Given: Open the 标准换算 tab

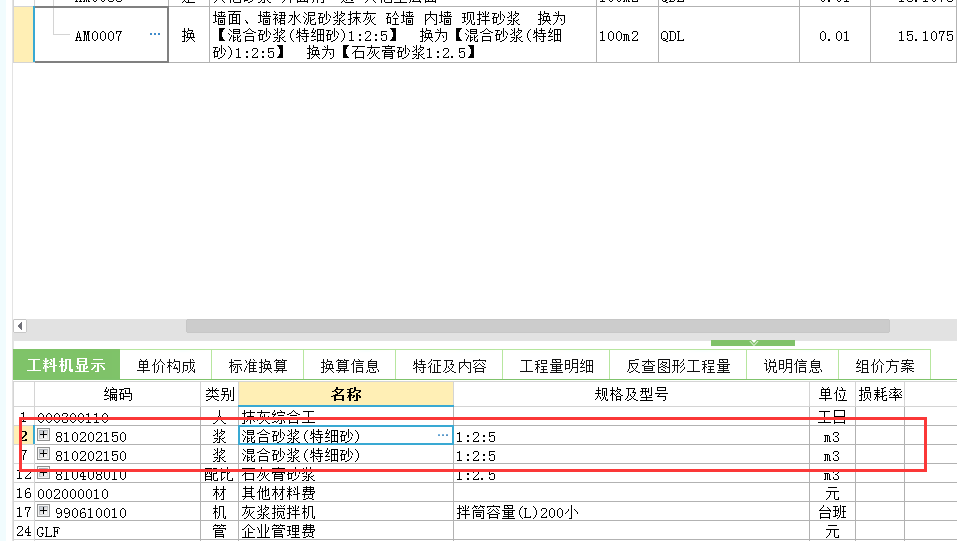Looking at the screenshot, I should pos(258,366).
